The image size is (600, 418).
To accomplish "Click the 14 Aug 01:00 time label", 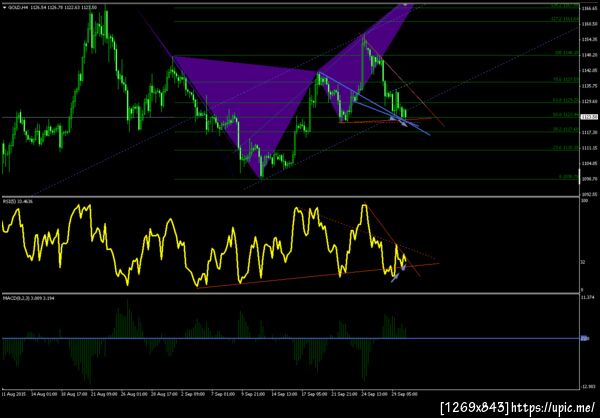I will tap(44, 393).
